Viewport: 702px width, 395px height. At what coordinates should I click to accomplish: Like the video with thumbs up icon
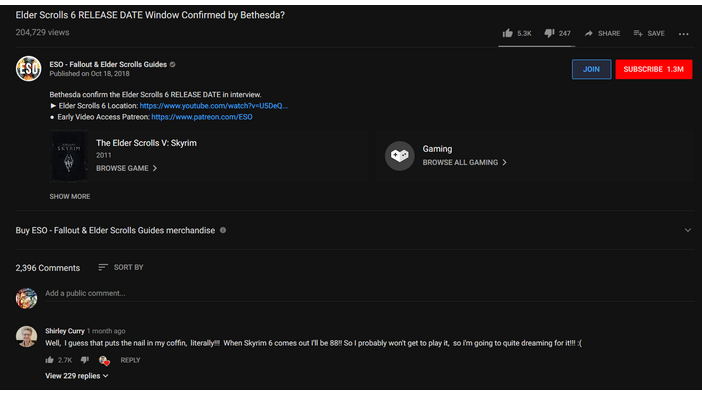507,33
